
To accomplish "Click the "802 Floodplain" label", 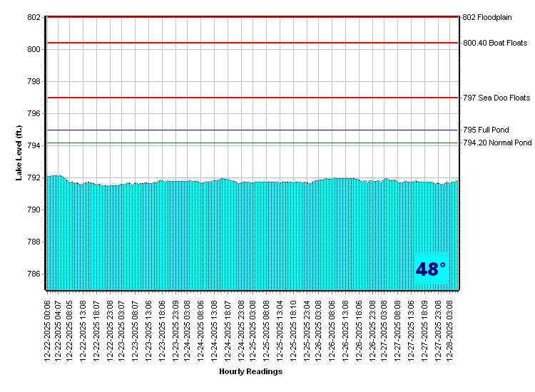I will pos(494,17).
